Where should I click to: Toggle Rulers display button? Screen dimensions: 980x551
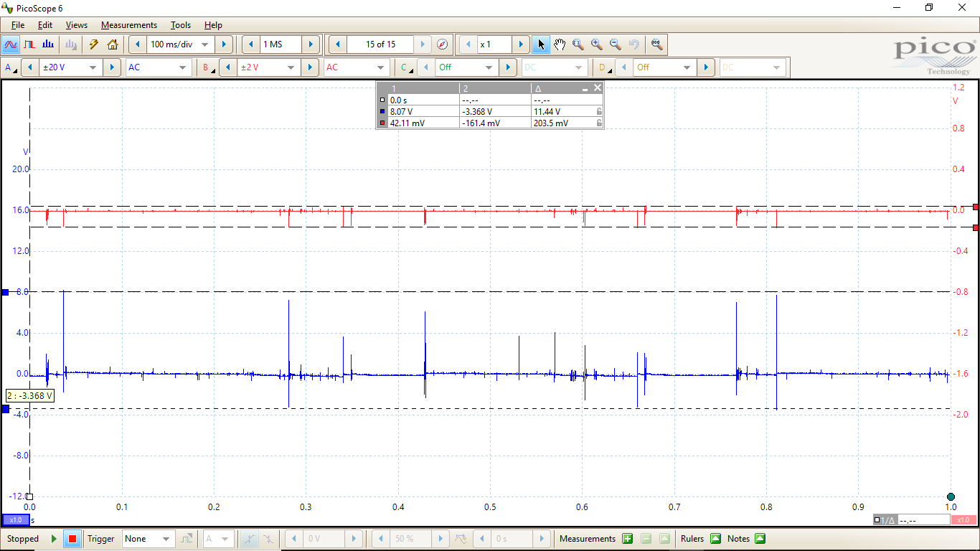[x=715, y=539]
